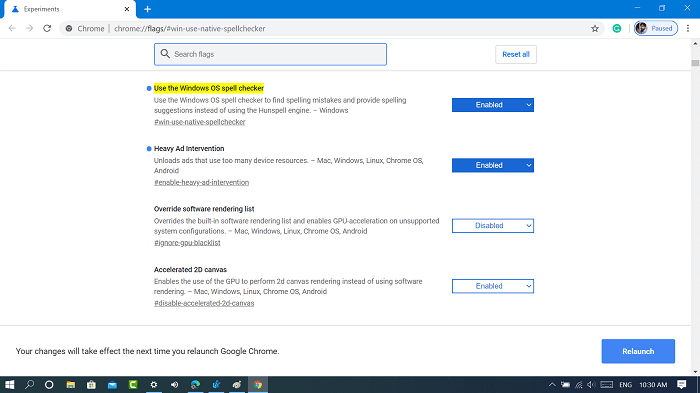Open the Action Center notifications icon
Screen dimensions: 700x393
pos(681,385)
